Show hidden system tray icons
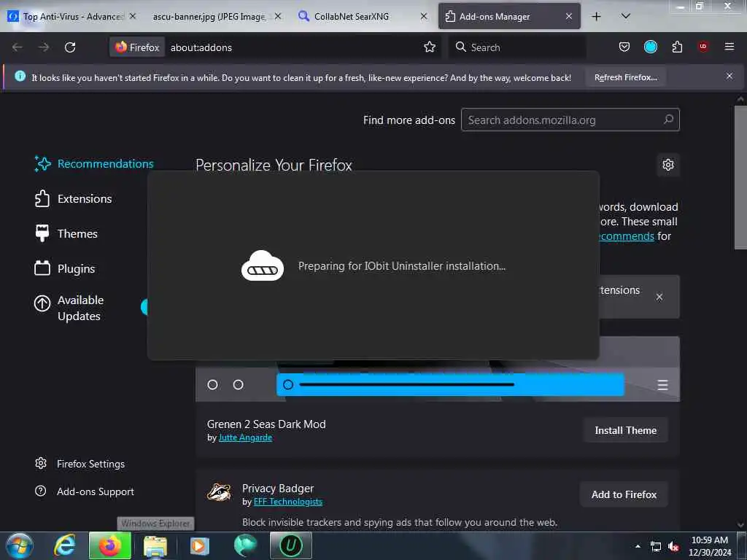This screenshot has width=747, height=560. 638,546
